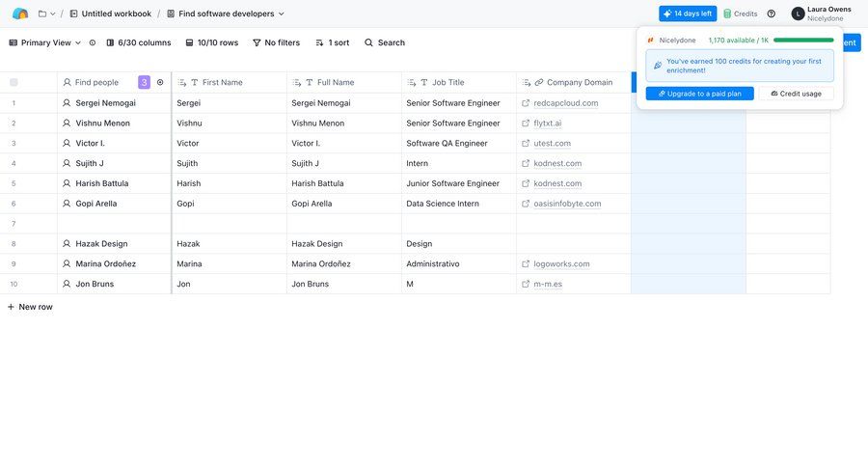Click the Job Title column header

pyautogui.click(x=459, y=83)
